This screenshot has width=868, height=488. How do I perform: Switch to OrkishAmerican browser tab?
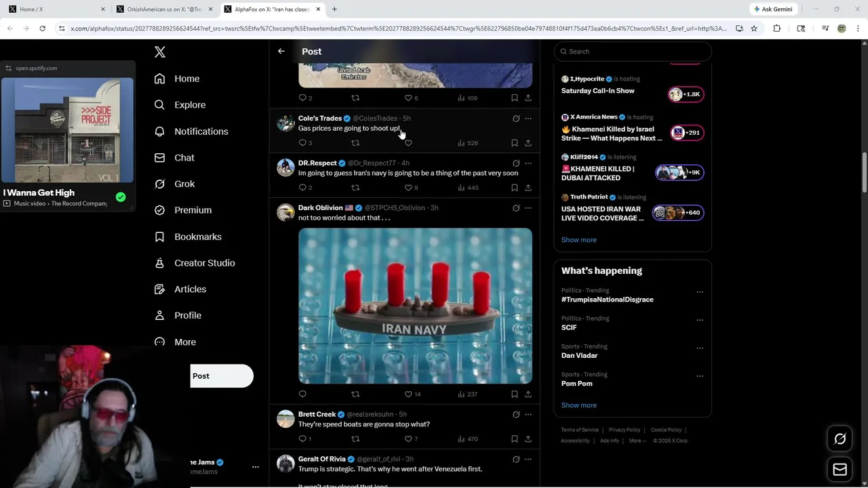165,9
